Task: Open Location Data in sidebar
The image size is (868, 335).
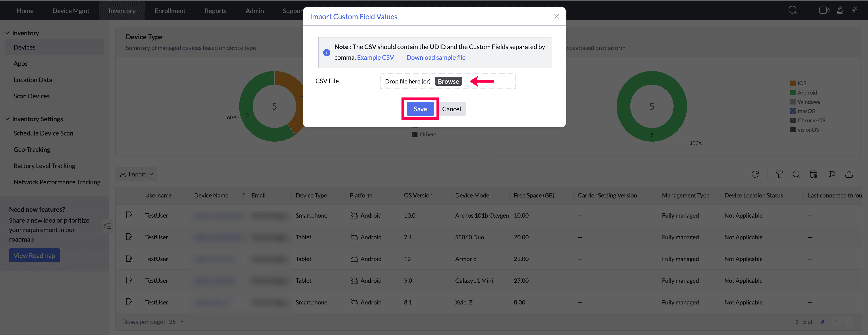Action: [33, 80]
